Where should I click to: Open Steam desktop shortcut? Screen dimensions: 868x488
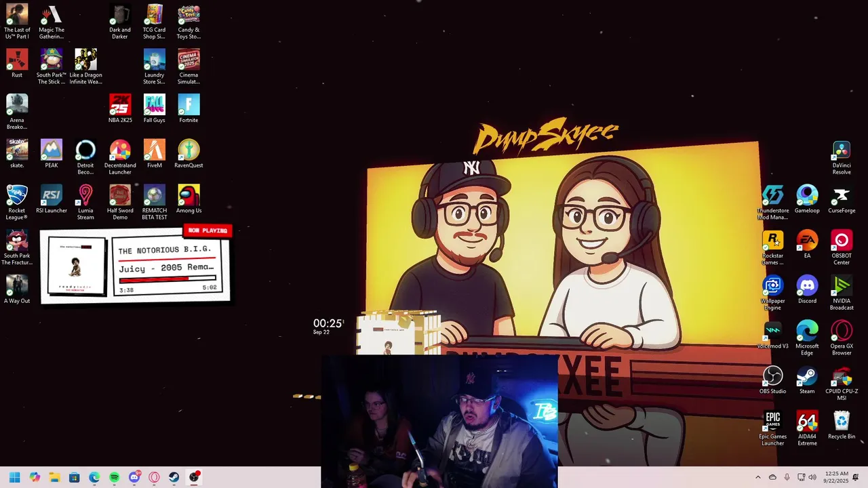(807, 380)
